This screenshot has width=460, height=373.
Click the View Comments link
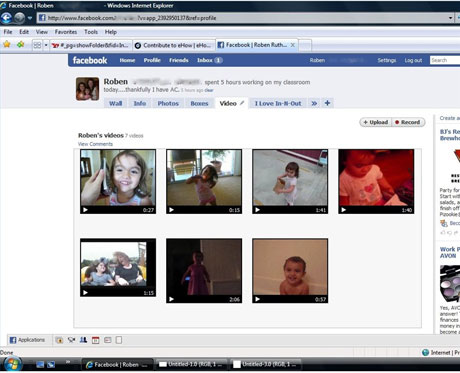[95, 144]
